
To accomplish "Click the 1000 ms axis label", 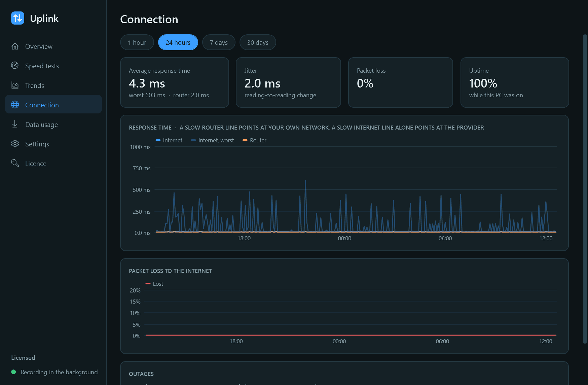I will [140, 147].
